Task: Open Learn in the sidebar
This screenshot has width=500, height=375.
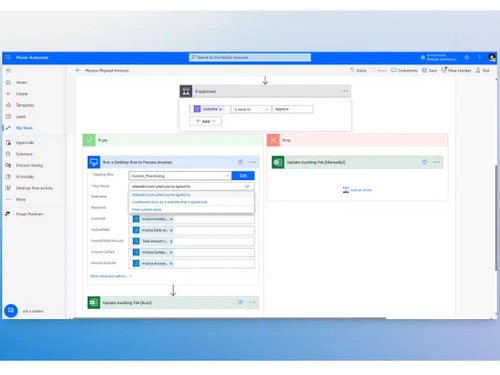Action: 21,116
